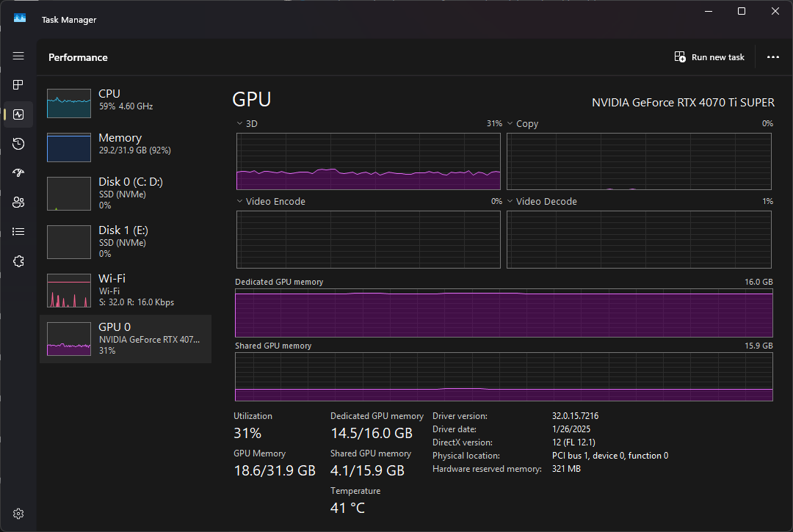The image size is (793, 532).
Task: Click the Video Encode usage graph
Action: click(x=368, y=239)
